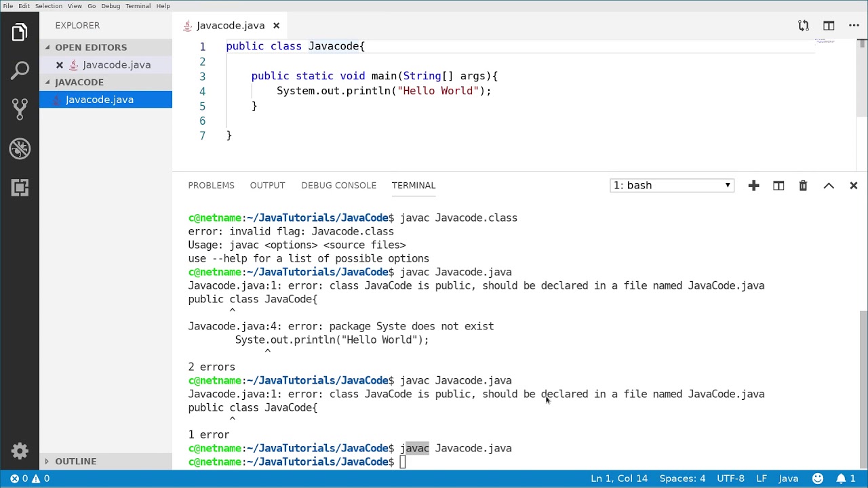Change end of line via LF
This screenshot has width=868, height=488.
[762, 479]
